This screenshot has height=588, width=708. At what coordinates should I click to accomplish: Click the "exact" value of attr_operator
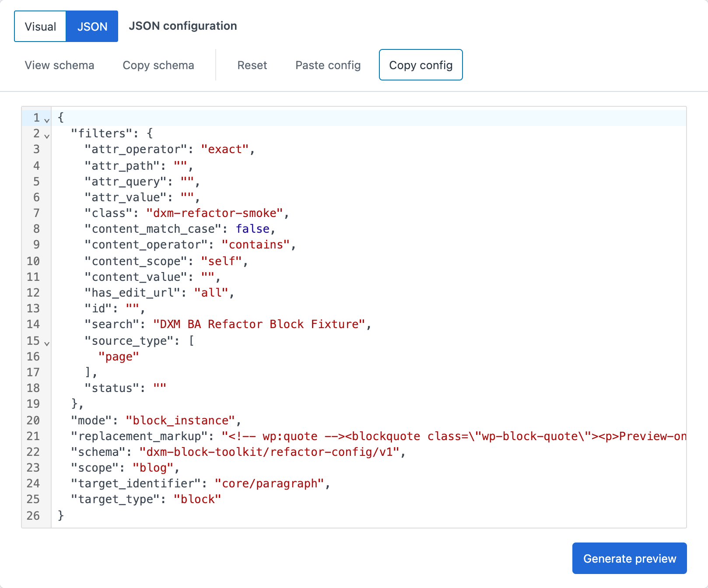tap(224, 149)
